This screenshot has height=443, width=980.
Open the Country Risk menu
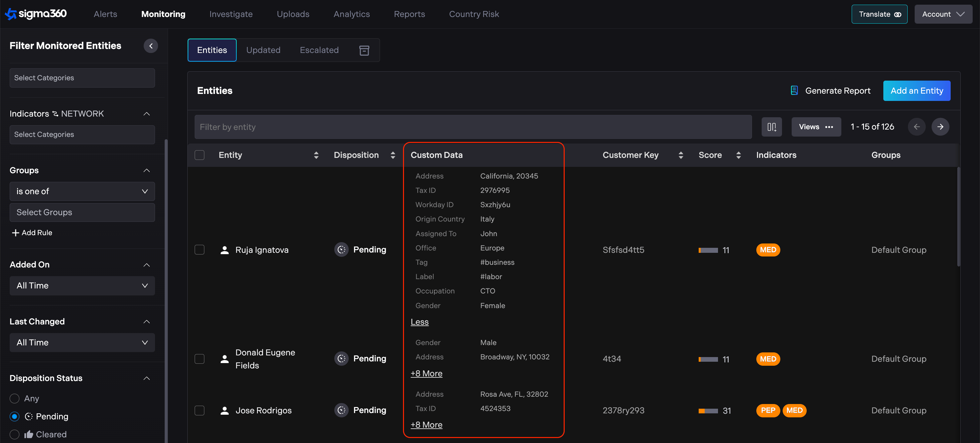click(x=474, y=14)
